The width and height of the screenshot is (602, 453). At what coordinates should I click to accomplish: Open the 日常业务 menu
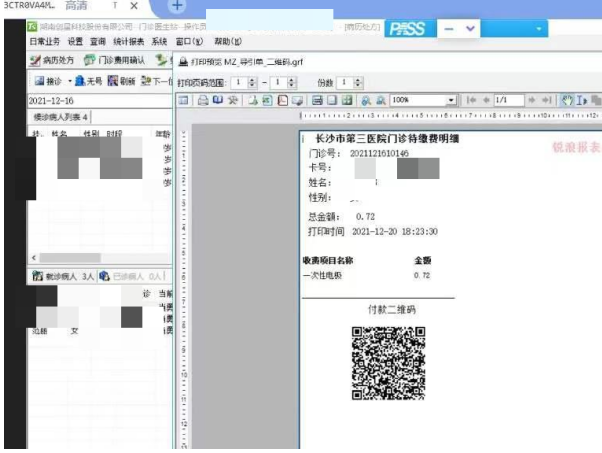click(x=45, y=43)
